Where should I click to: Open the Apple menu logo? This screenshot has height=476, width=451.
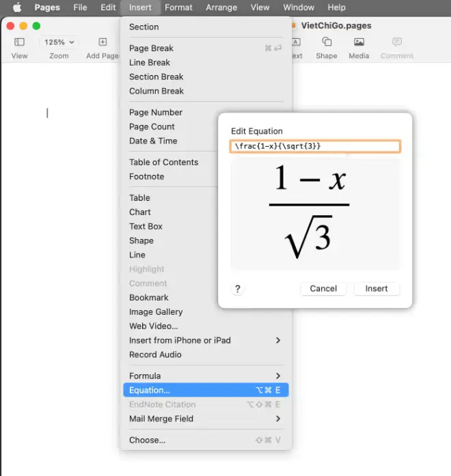[x=17, y=8]
